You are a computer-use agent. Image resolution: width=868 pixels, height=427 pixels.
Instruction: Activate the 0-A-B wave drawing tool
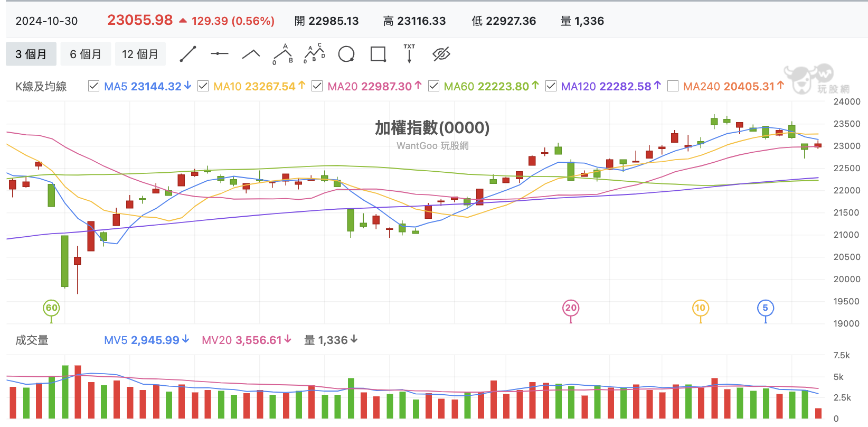tap(283, 54)
